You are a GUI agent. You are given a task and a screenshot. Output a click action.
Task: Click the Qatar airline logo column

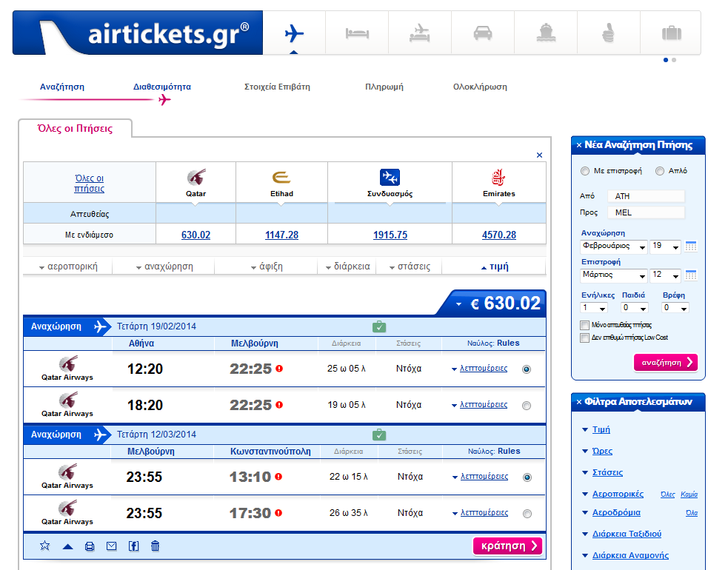[196, 182]
